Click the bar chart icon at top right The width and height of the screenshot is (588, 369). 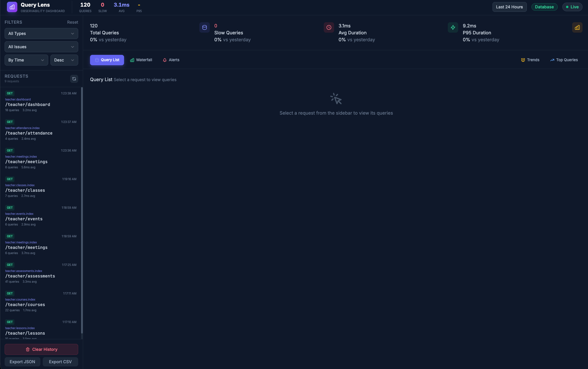coord(577,27)
